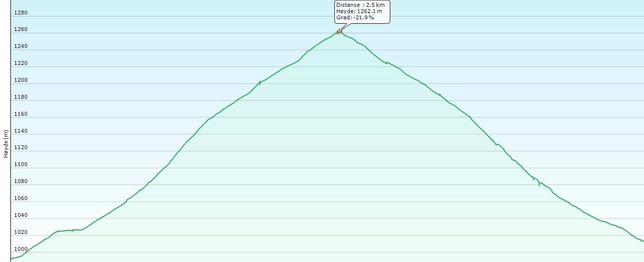Click the 1080 elevation axis label
This screenshot has width=644, height=262.
pyautogui.click(x=21, y=182)
